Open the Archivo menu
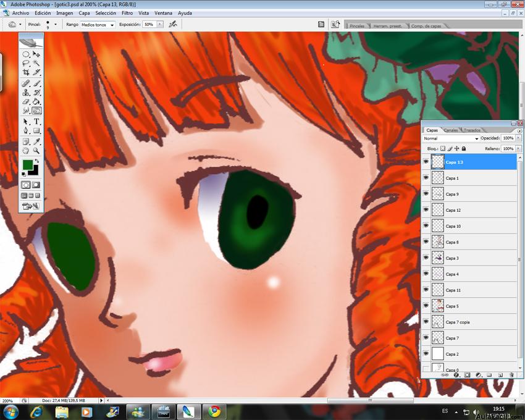Viewport: 525px width, 420px height. point(20,13)
